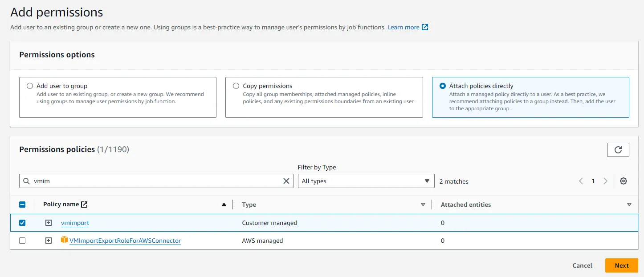Expand the VMImportExportRoleForAWSConnector policy row
The image size is (644, 277).
click(x=49, y=241)
